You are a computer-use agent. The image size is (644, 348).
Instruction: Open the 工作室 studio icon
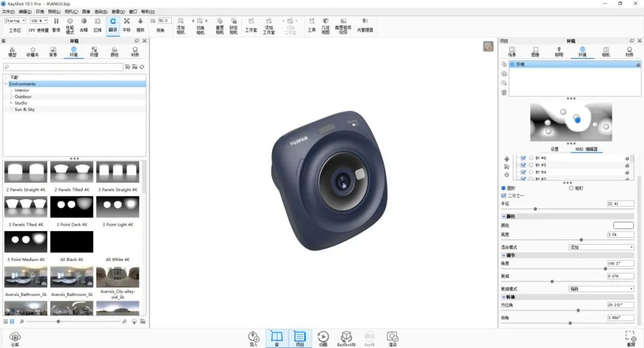click(x=251, y=21)
